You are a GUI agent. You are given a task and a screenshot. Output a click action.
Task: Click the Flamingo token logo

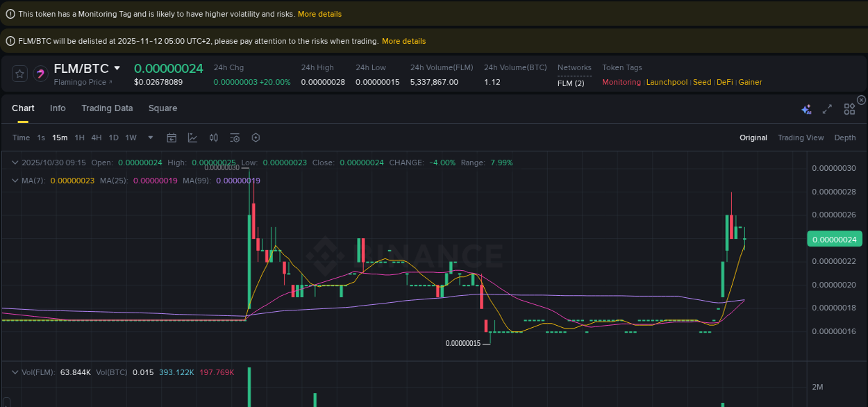click(x=40, y=74)
